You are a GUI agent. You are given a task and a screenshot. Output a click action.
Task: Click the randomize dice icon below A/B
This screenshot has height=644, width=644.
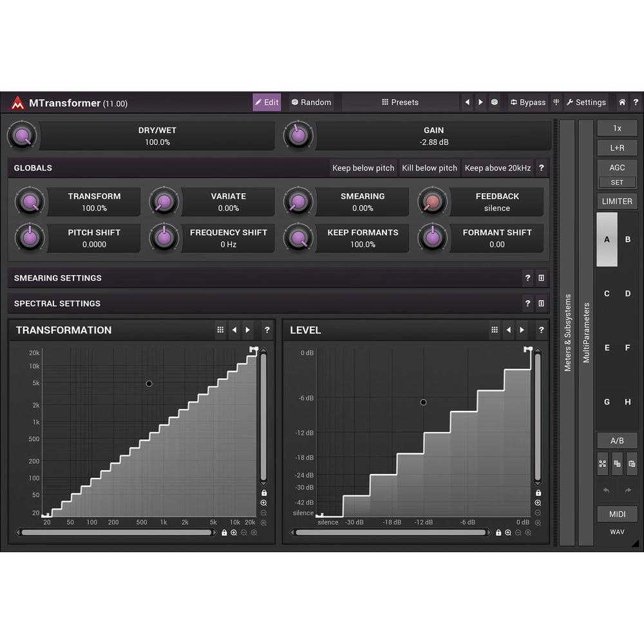pos(602,464)
